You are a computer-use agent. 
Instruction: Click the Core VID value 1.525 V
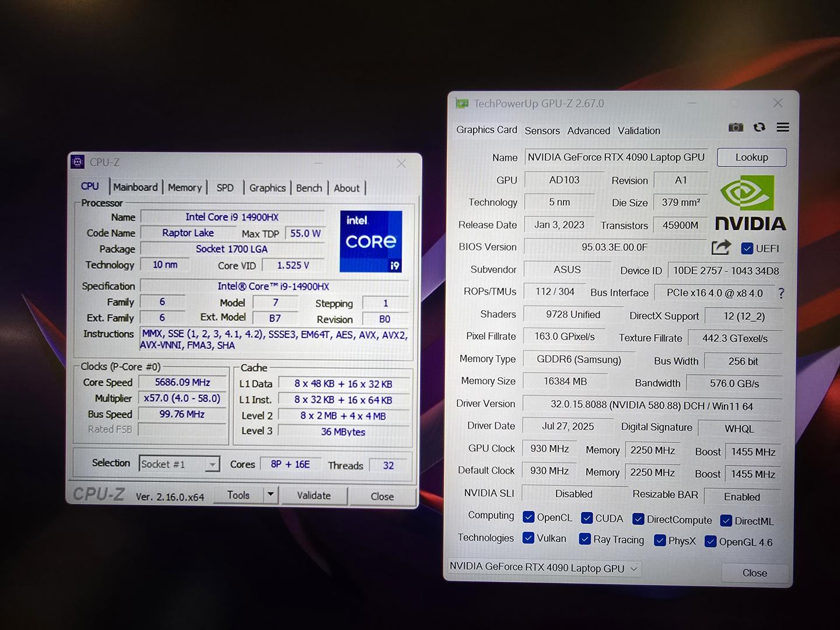tap(293, 265)
